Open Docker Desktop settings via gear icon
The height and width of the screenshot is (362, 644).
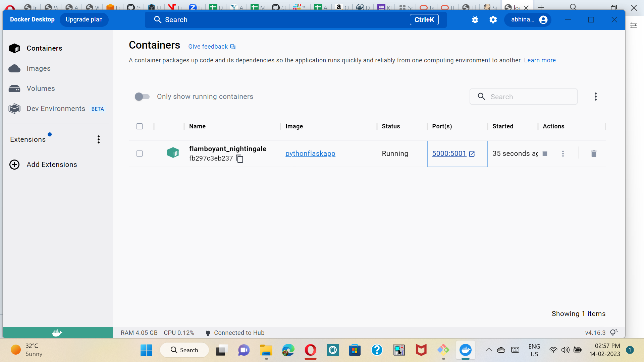[x=493, y=19]
